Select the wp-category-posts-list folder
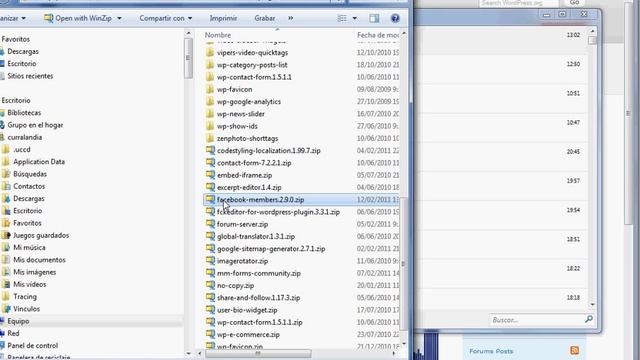 252,65
